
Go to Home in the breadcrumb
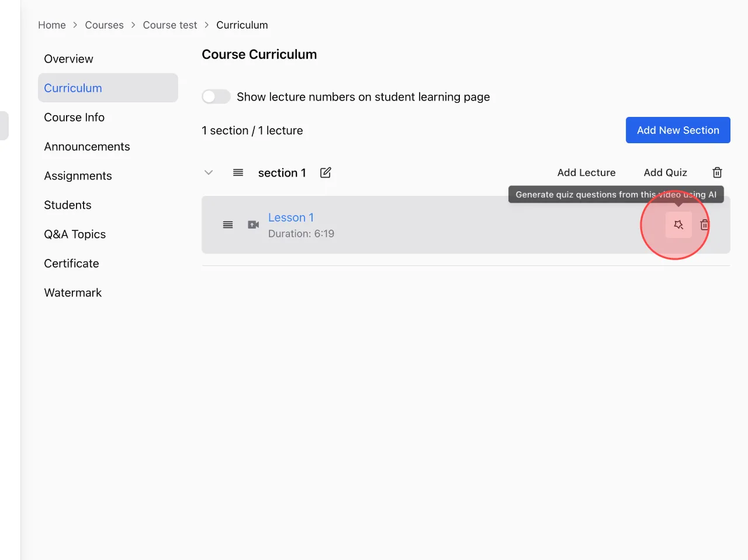tap(52, 25)
